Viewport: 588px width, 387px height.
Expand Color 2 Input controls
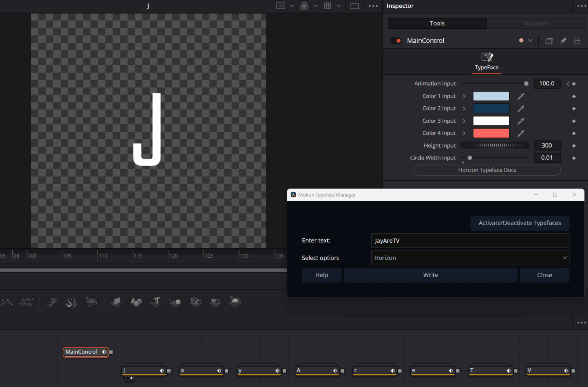(x=464, y=109)
